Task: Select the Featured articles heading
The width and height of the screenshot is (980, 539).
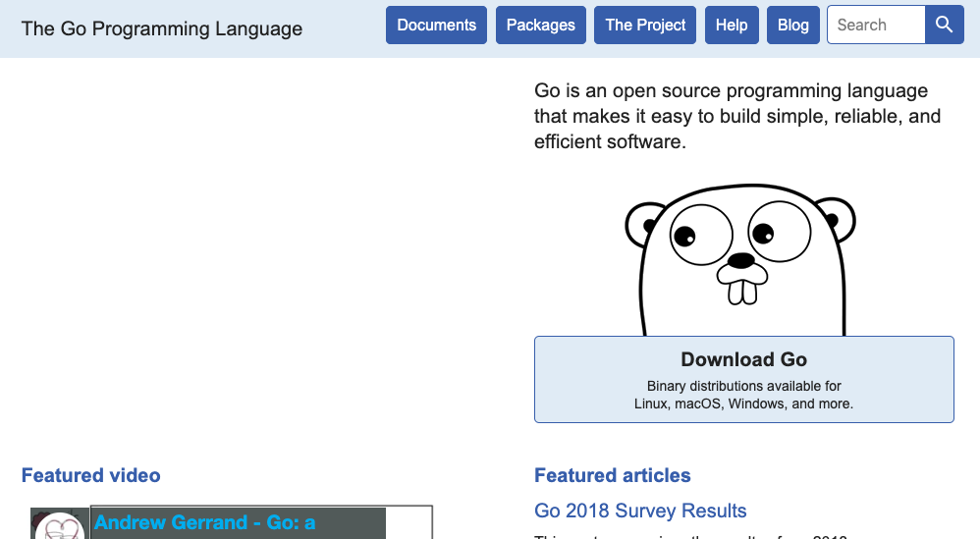Action: click(613, 475)
